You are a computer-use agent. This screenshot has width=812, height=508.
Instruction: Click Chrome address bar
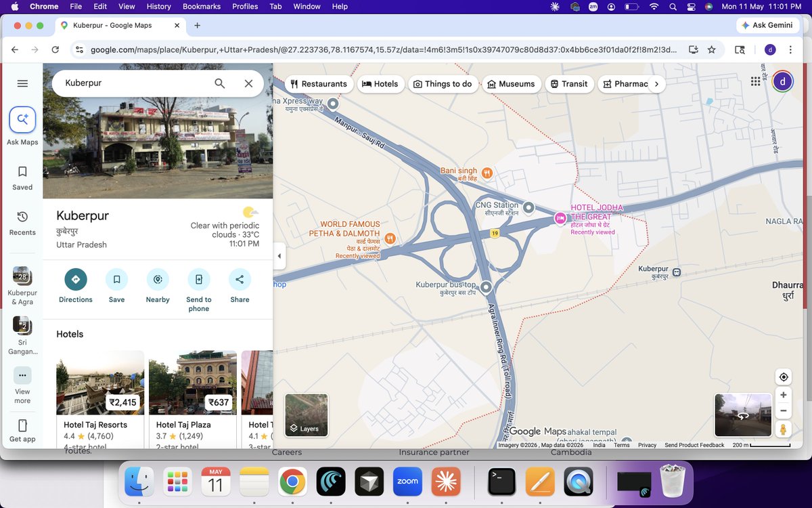pos(382,49)
